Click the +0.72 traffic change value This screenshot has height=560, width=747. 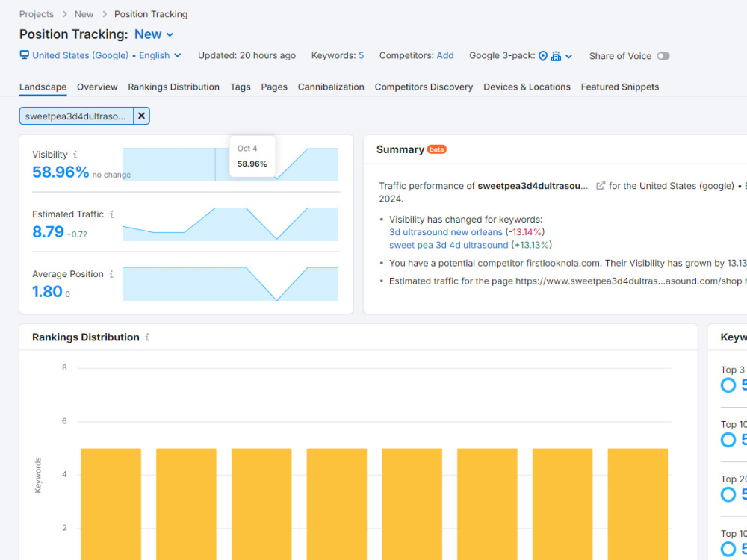[77, 234]
